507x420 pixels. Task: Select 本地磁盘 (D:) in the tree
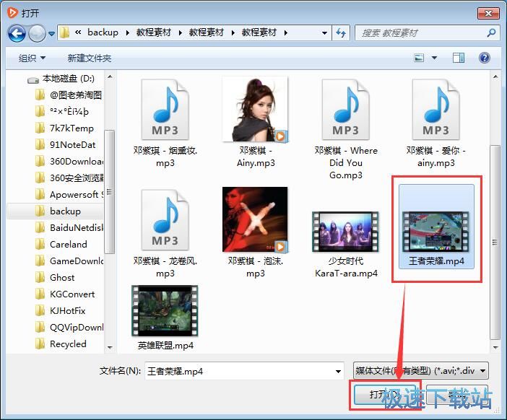61,79
